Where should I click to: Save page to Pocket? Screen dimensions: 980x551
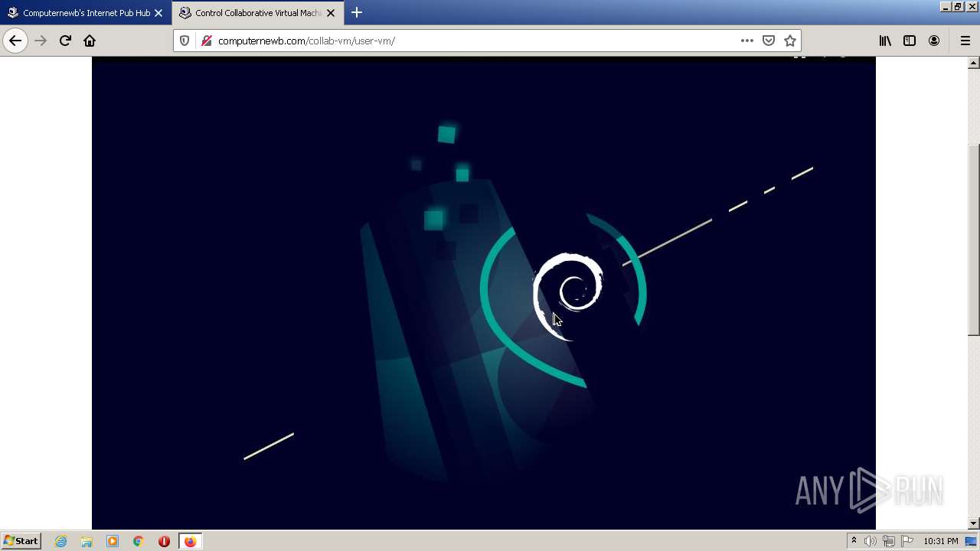(x=769, y=41)
